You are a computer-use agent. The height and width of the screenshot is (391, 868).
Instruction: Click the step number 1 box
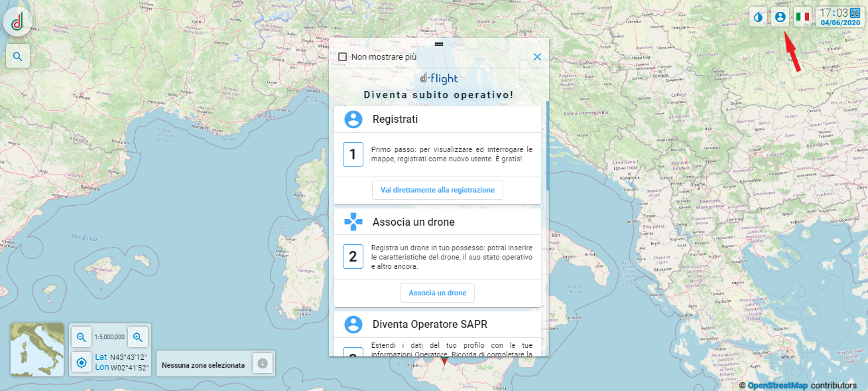pos(353,155)
